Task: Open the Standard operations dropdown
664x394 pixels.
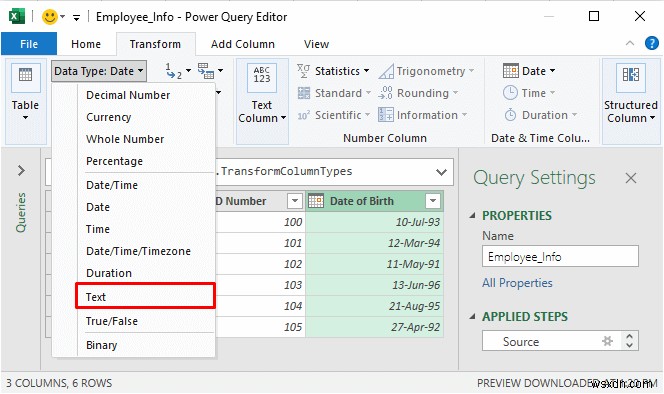Action: 334,93
